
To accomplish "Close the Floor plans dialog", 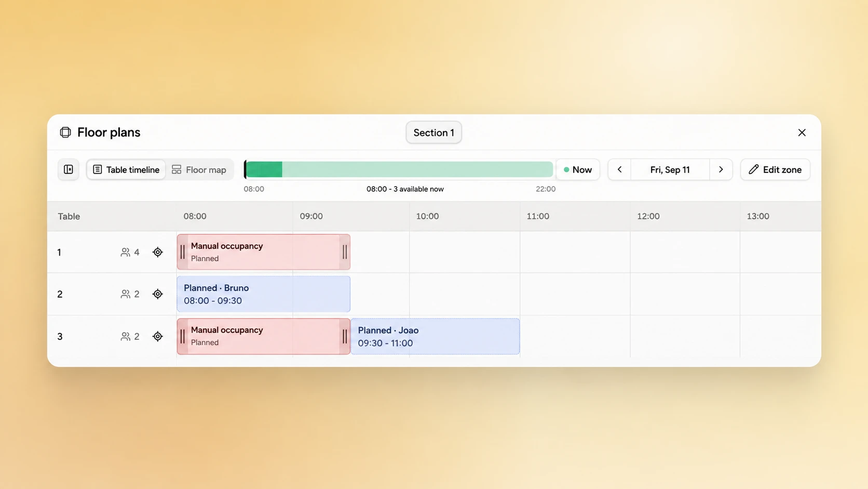I will tap(802, 133).
